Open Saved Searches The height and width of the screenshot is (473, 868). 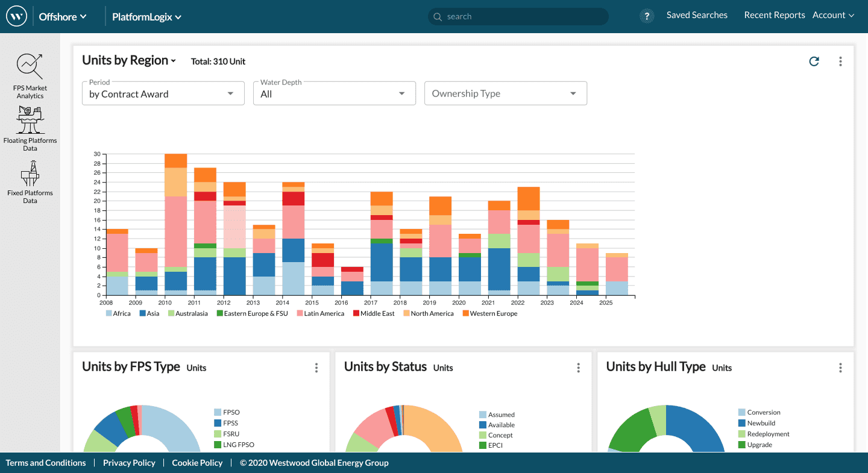coord(697,15)
